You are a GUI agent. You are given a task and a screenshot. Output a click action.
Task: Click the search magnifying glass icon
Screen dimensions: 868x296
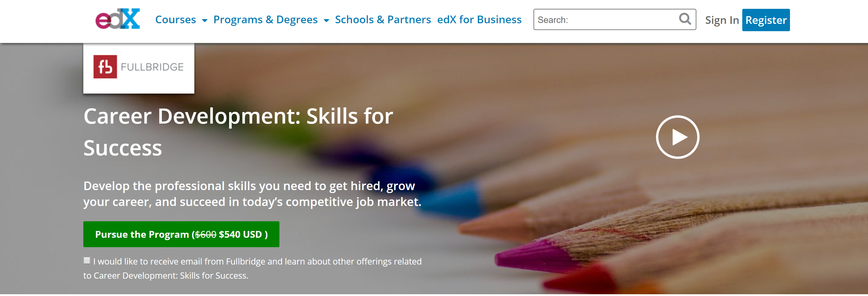point(684,19)
